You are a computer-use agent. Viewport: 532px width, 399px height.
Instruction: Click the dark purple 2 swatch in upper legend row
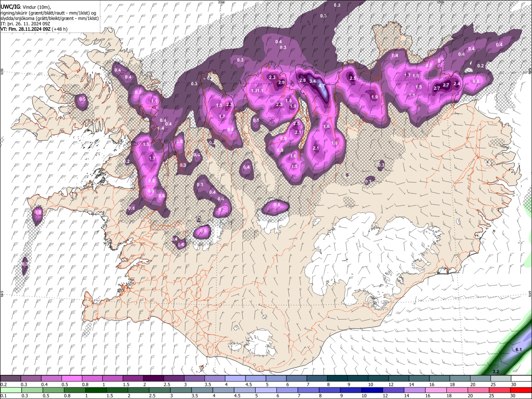[x=153, y=379]
